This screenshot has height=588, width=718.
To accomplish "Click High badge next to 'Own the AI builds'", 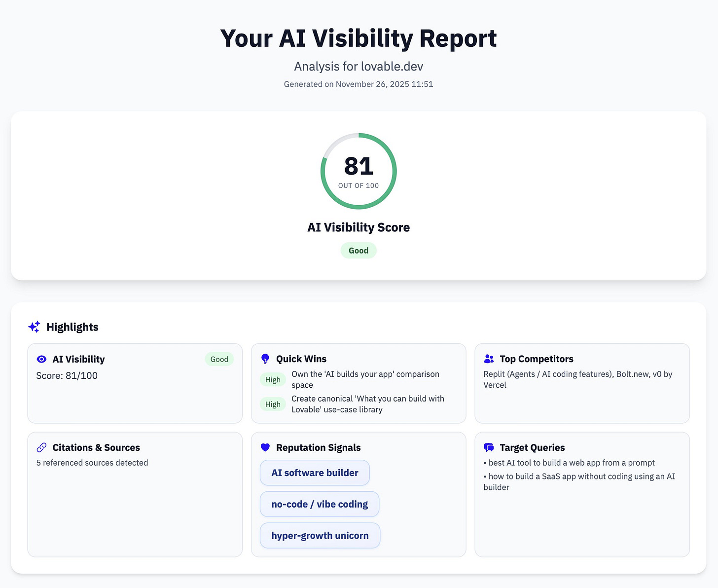I will pos(273,379).
